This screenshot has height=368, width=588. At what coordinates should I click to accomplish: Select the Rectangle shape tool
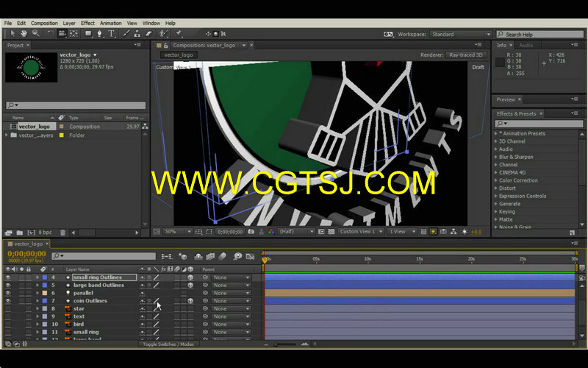[88, 34]
